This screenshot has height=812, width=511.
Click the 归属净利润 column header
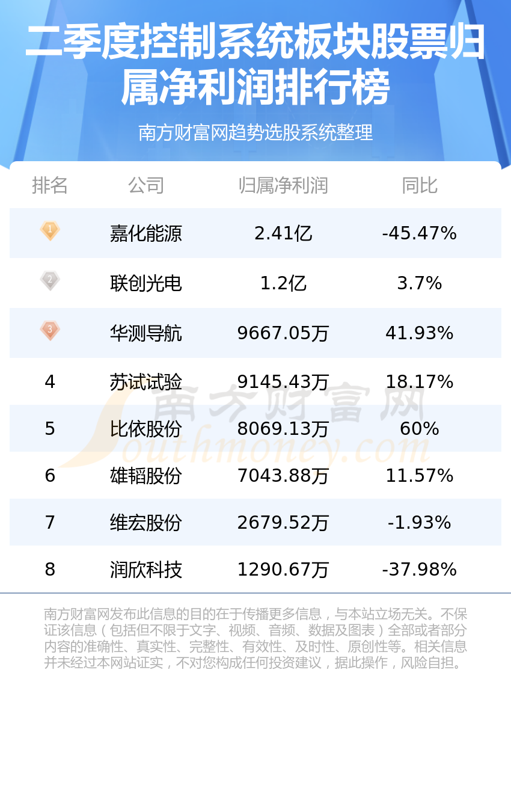click(x=283, y=185)
